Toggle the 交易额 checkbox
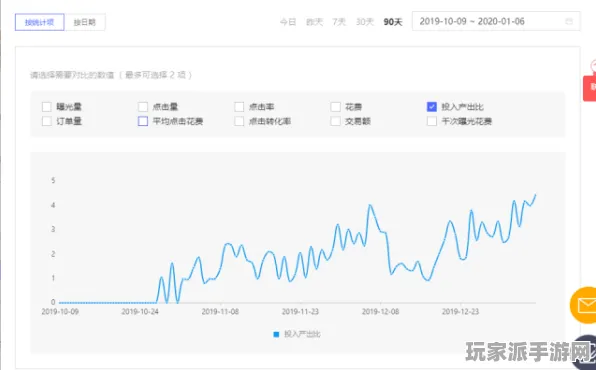This screenshot has height=370, width=596. pos(336,121)
